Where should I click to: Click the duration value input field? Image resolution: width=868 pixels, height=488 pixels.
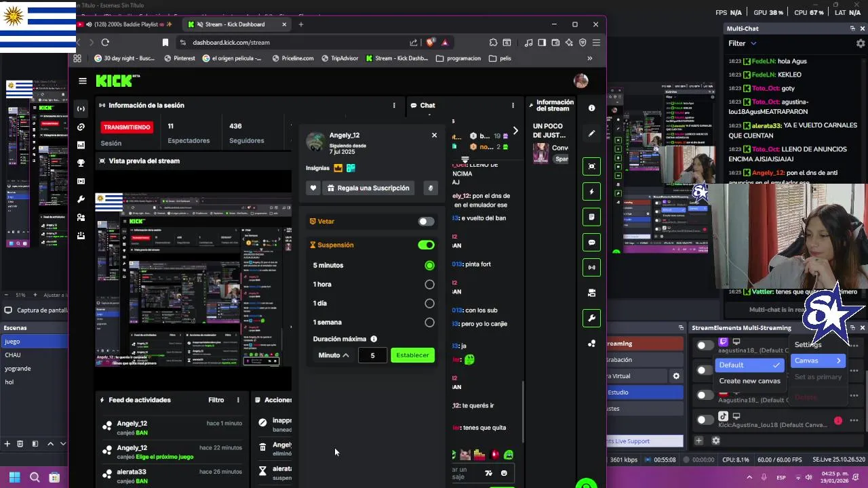click(372, 355)
